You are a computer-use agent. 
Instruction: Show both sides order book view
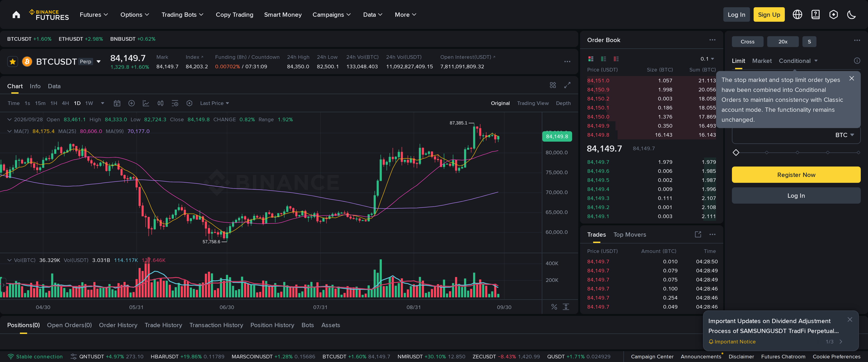point(591,59)
